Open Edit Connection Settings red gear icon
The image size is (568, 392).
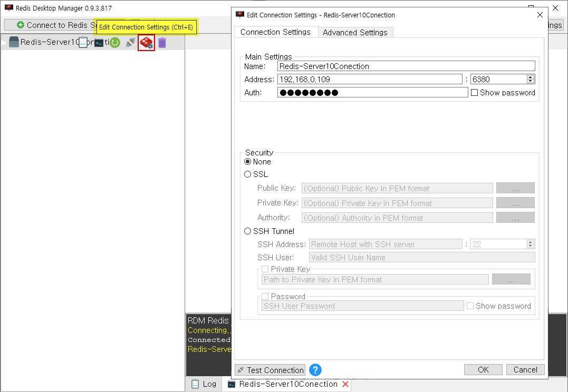point(146,43)
